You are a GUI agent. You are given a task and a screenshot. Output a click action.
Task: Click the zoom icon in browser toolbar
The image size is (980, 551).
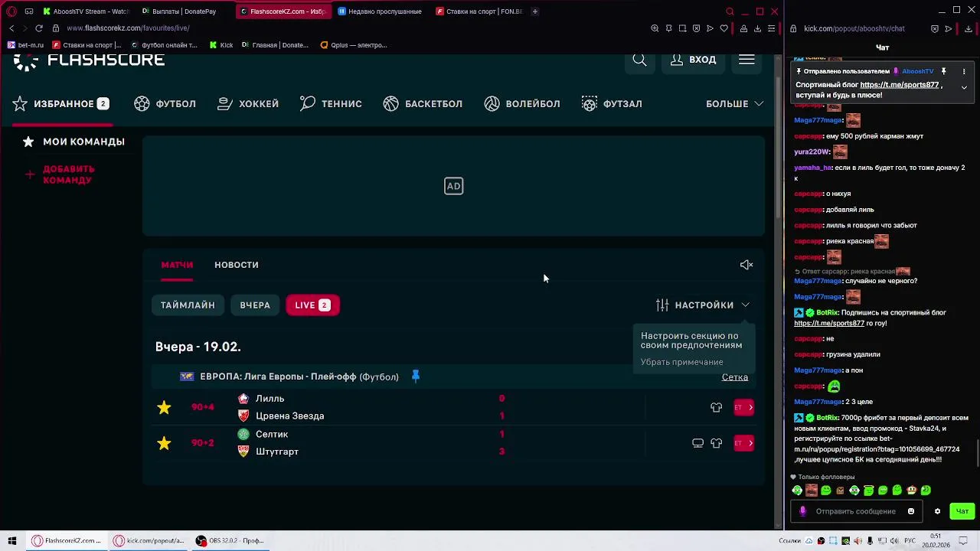point(655,28)
